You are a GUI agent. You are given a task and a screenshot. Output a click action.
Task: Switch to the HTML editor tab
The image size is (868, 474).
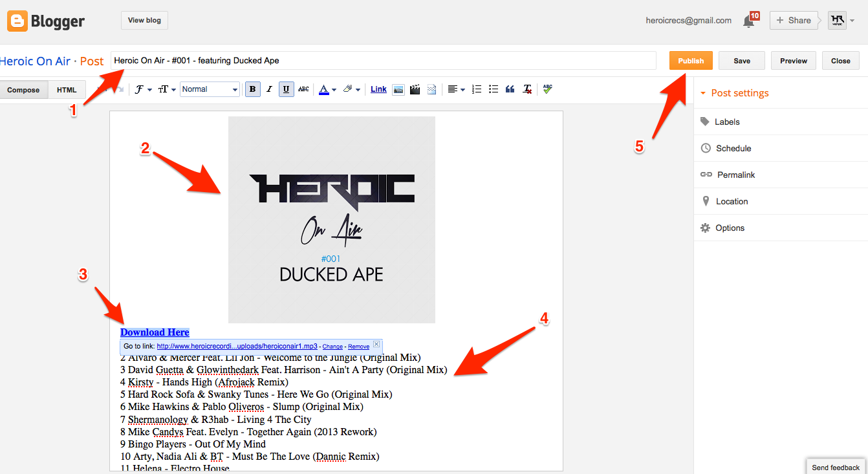67,90
